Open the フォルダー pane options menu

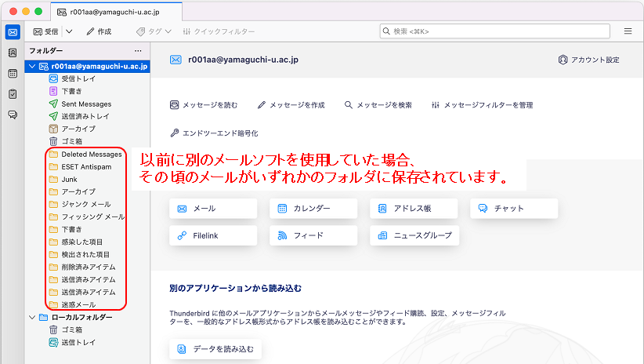coord(138,51)
